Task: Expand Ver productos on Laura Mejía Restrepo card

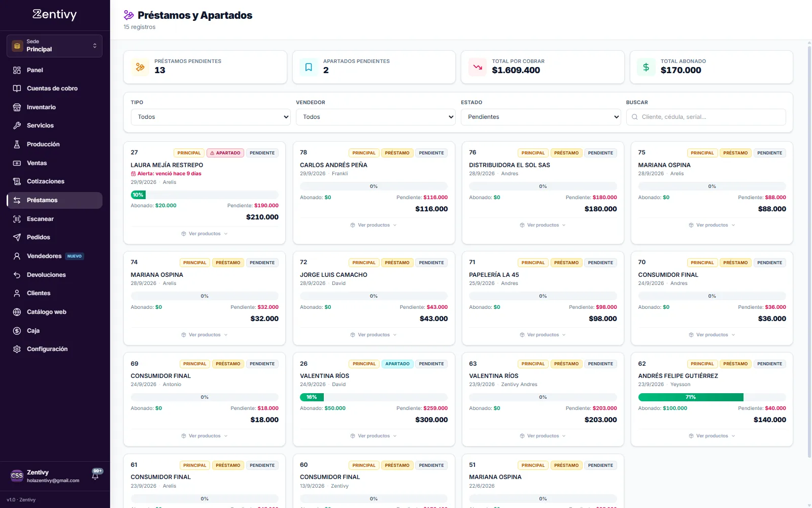Action: click(205, 234)
